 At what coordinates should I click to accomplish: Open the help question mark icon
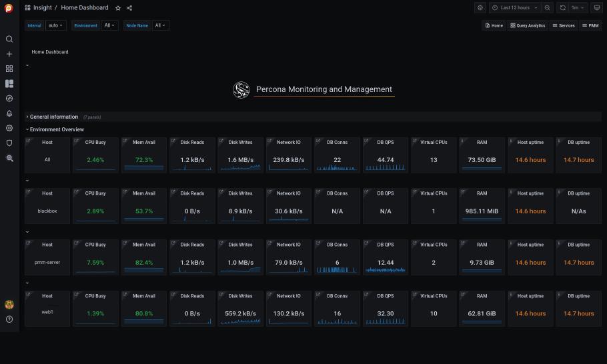click(x=9, y=319)
